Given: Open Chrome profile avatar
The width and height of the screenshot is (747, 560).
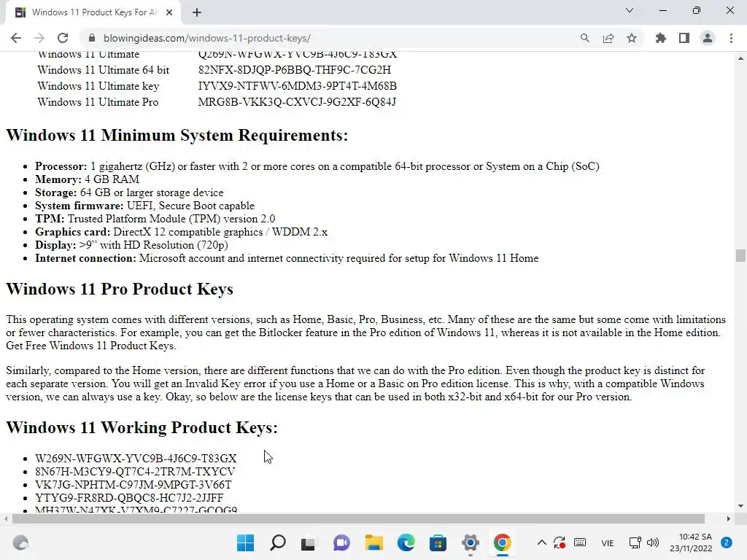Looking at the screenshot, I should pos(708,38).
